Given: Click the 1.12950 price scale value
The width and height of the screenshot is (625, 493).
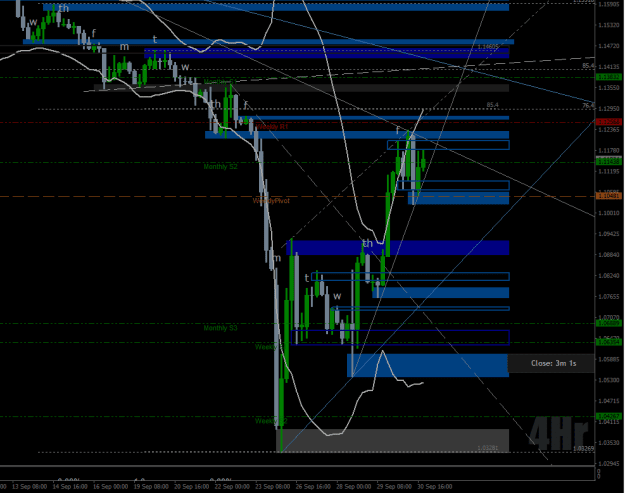Looking at the screenshot, I should 609,109.
